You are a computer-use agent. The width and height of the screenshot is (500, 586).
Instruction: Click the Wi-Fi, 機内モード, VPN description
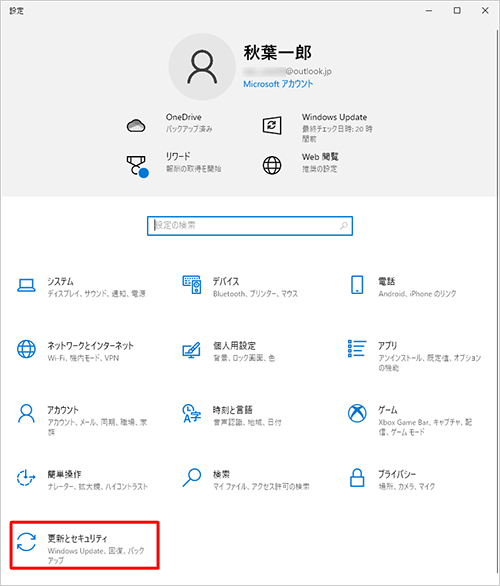tap(83, 358)
